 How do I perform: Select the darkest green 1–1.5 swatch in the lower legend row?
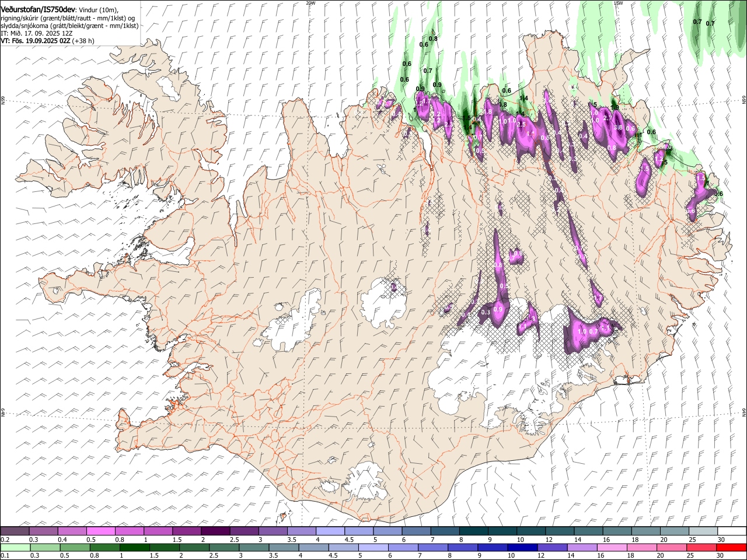[134, 547]
